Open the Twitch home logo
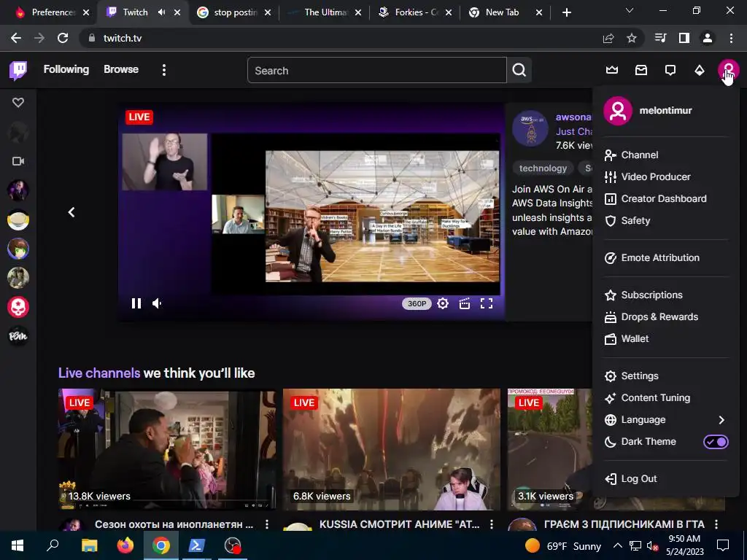Viewport: 747px width, 560px height. point(18,71)
